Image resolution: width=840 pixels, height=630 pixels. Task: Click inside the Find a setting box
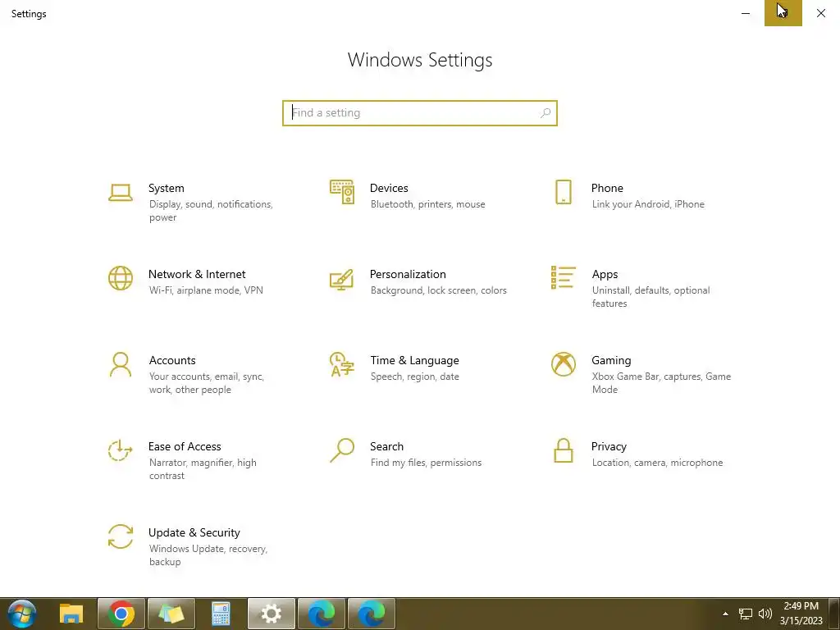click(419, 113)
